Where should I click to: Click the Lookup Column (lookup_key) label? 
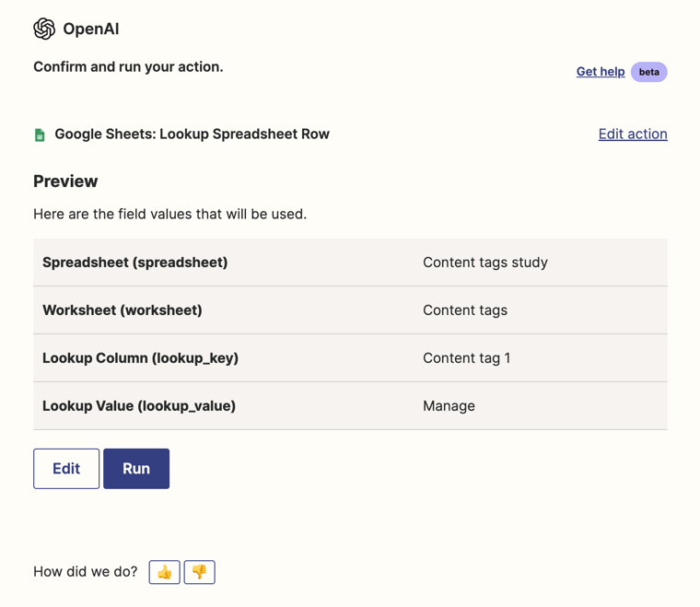(x=140, y=358)
